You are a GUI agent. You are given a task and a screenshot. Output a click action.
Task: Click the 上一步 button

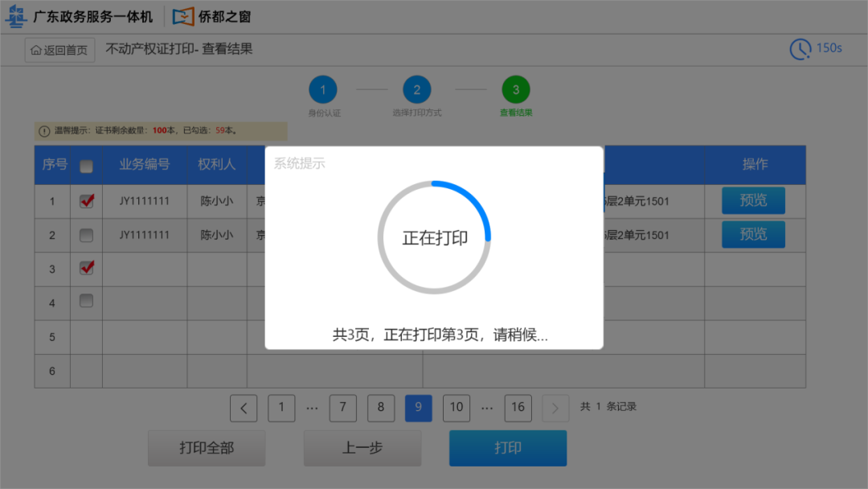(362, 447)
